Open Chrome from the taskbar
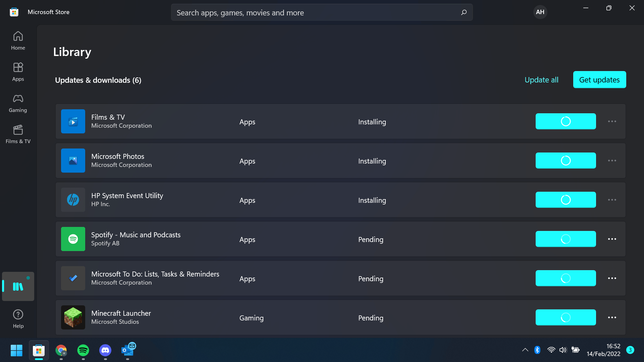This screenshot has height=362, width=644. [61, 350]
